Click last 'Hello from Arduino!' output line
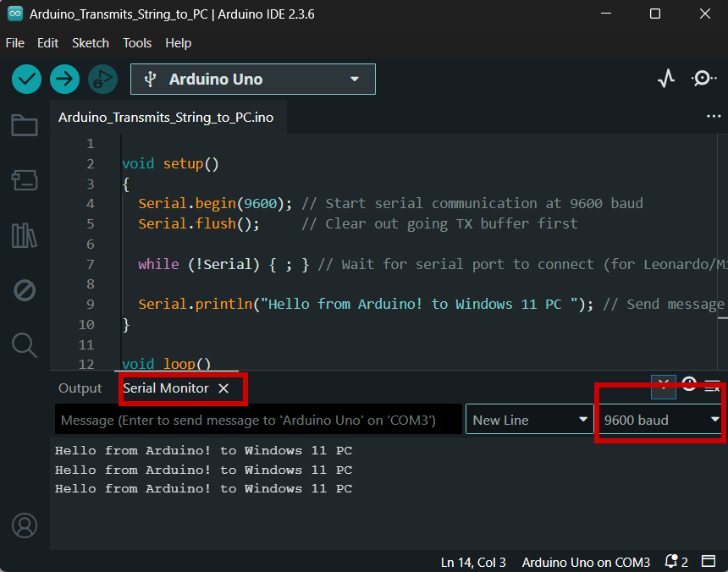Viewport: 728px width, 572px height. pyautogui.click(x=203, y=488)
